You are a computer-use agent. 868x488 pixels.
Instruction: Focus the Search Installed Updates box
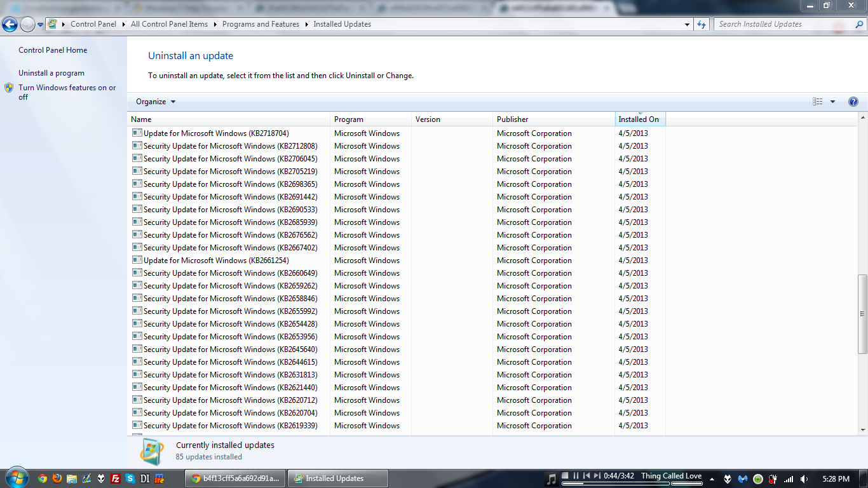pyautogui.click(x=783, y=24)
